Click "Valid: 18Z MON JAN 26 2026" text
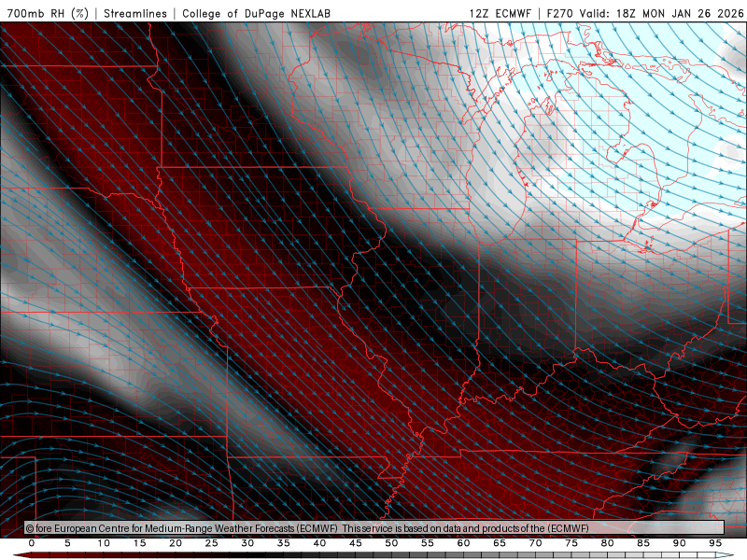 (x=662, y=13)
